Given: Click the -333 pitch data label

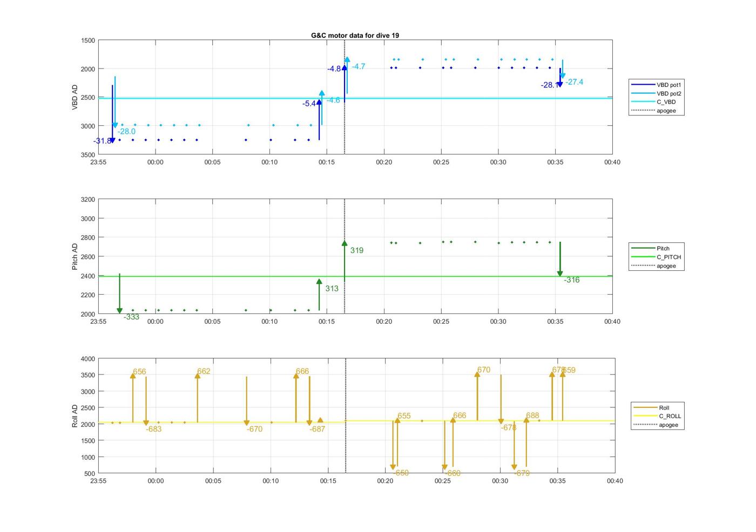Looking at the screenshot, I should tap(131, 317).
